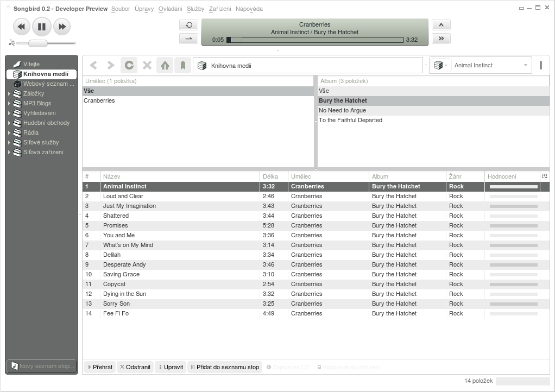Expand the Síťové služby folder
Image resolution: width=555 pixels, height=392 pixels.
tap(9, 143)
